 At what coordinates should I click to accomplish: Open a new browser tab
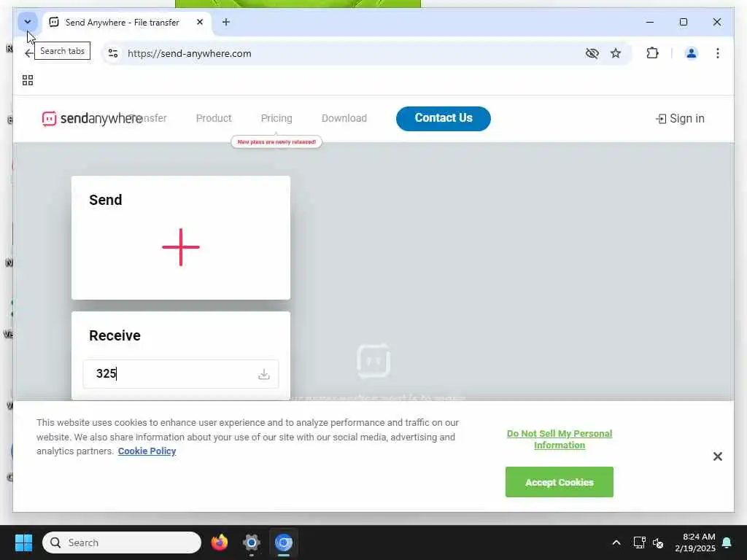tap(226, 22)
